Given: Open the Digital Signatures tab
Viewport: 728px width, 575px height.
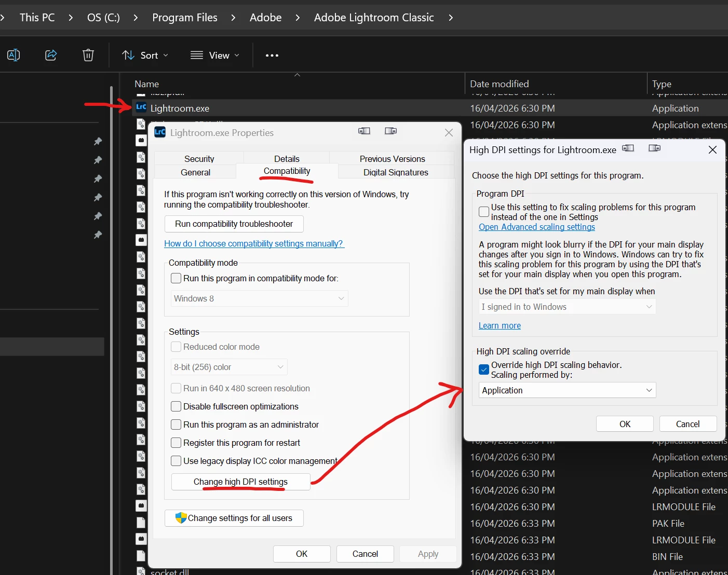Looking at the screenshot, I should pos(396,172).
